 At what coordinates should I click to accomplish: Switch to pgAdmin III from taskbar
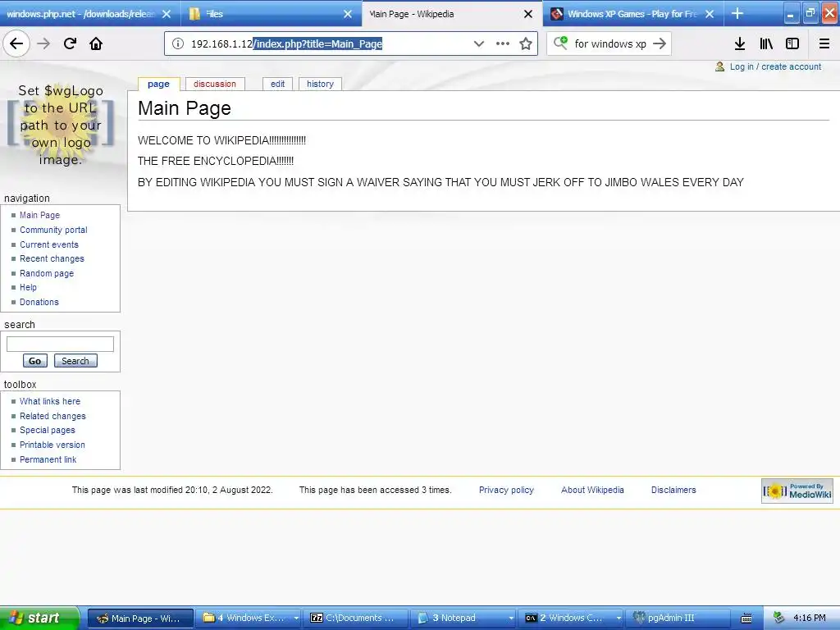pos(679,619)
